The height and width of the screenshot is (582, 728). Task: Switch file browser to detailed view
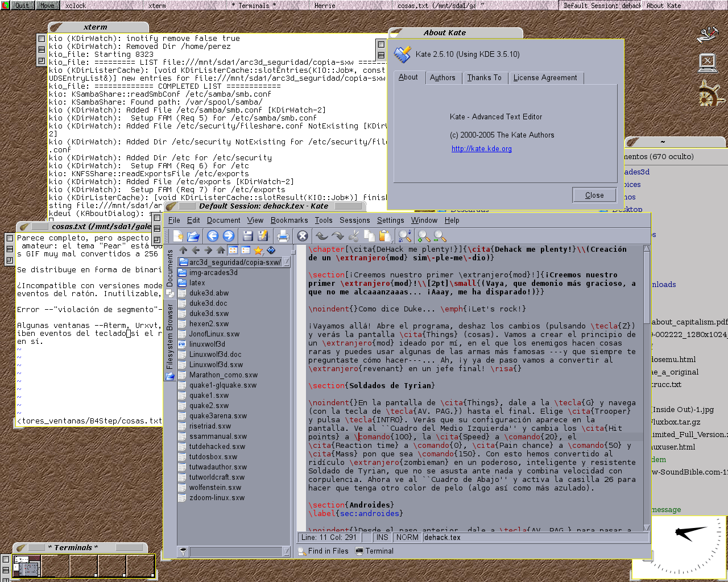tap(246, 250)
